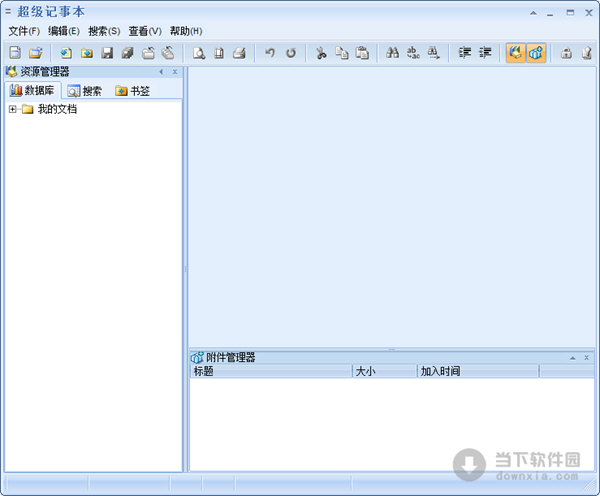Sort attachments by 加入时间 column

pos(478,371)
